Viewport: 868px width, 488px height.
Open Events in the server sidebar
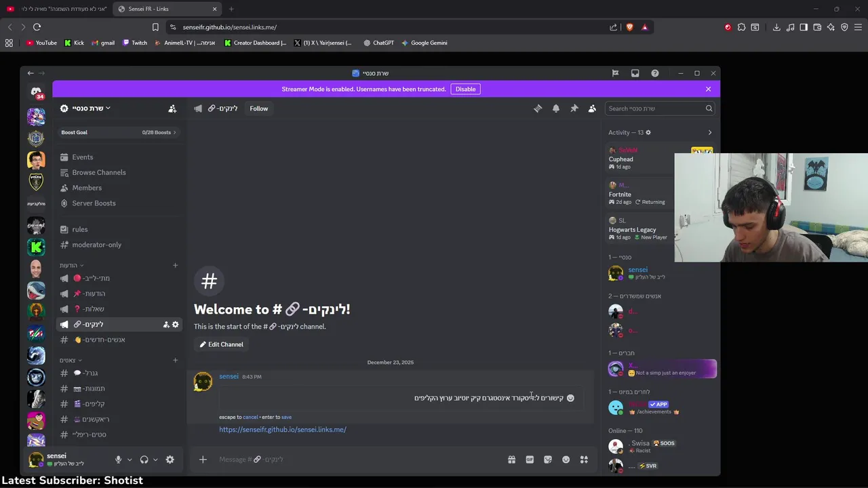tap(119, 157)
